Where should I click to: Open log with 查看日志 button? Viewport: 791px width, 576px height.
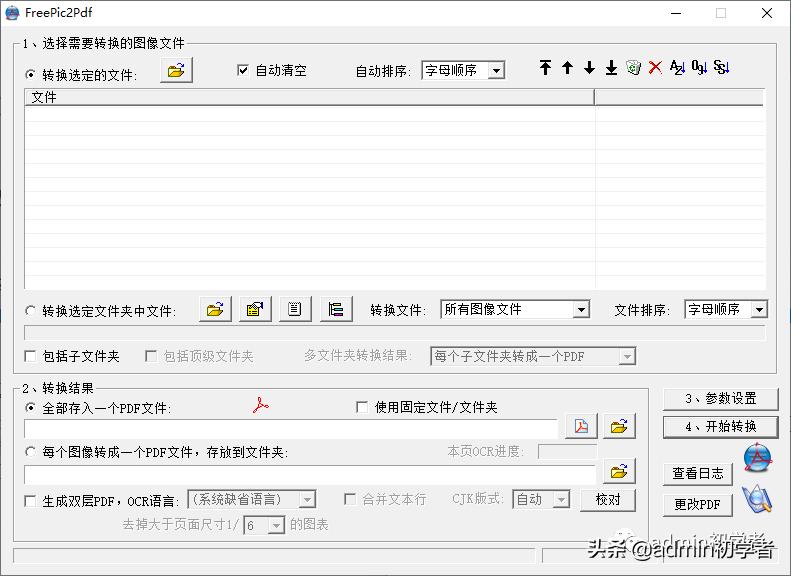[697, 474]
